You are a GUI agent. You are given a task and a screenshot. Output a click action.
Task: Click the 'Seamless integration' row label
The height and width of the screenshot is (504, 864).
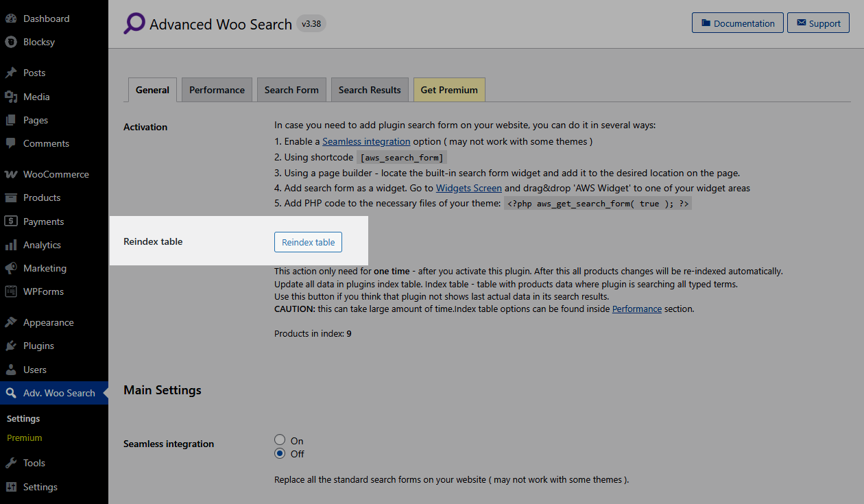pos(169,444)
